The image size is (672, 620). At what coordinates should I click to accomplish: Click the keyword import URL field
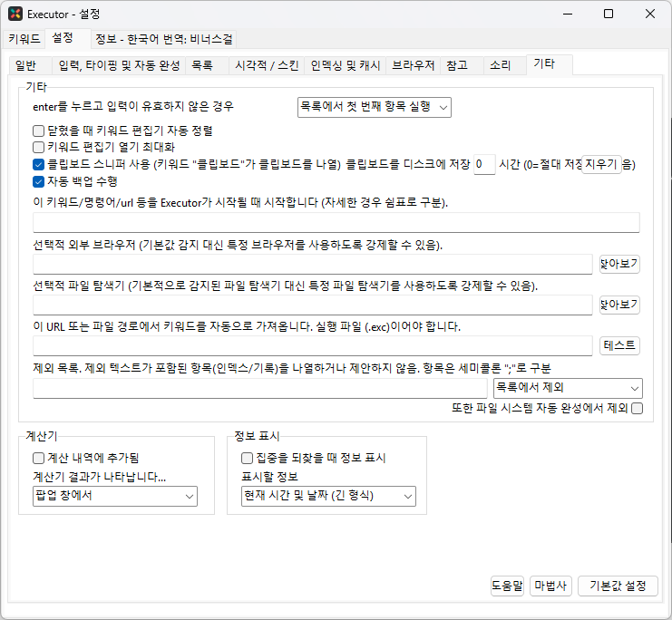click(x=313, y=345)
